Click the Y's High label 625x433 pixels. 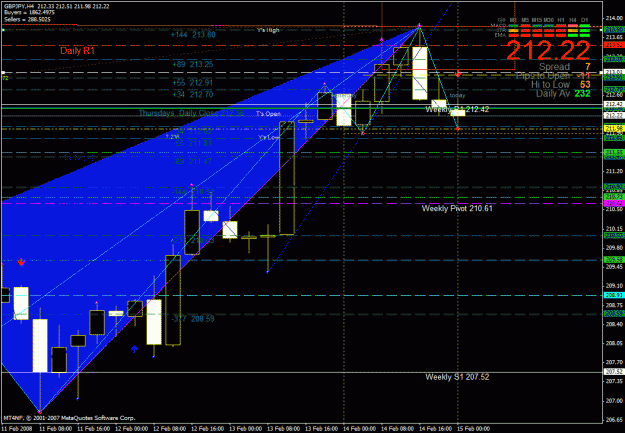[x=268, y=30]
